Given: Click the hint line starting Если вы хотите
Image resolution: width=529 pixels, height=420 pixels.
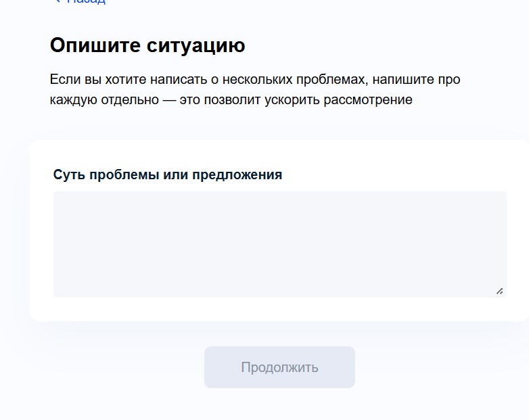Looking at the screenshot, I should [x=255, y=80].
